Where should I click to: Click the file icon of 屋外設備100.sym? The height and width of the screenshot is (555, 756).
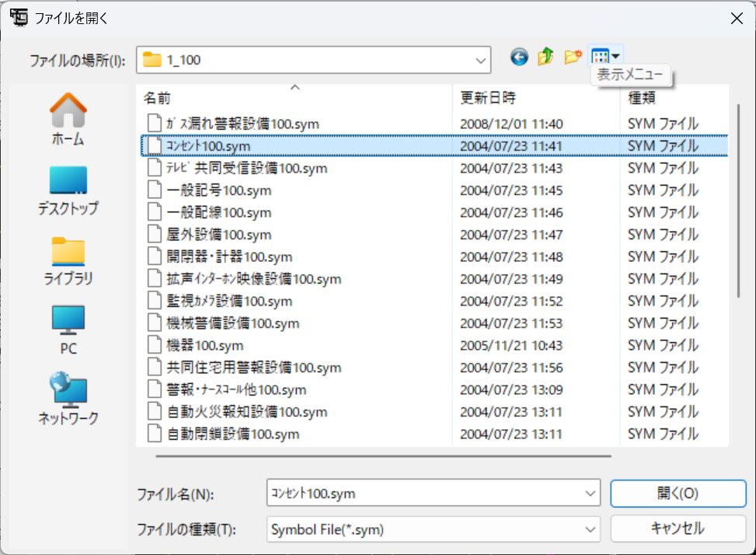(x=155, y=234)
